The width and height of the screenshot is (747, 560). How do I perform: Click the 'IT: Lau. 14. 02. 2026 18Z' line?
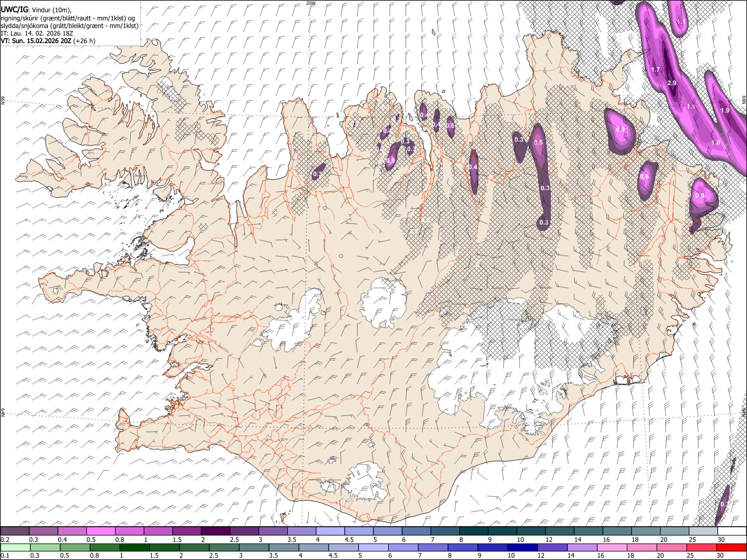pos(37,33)
